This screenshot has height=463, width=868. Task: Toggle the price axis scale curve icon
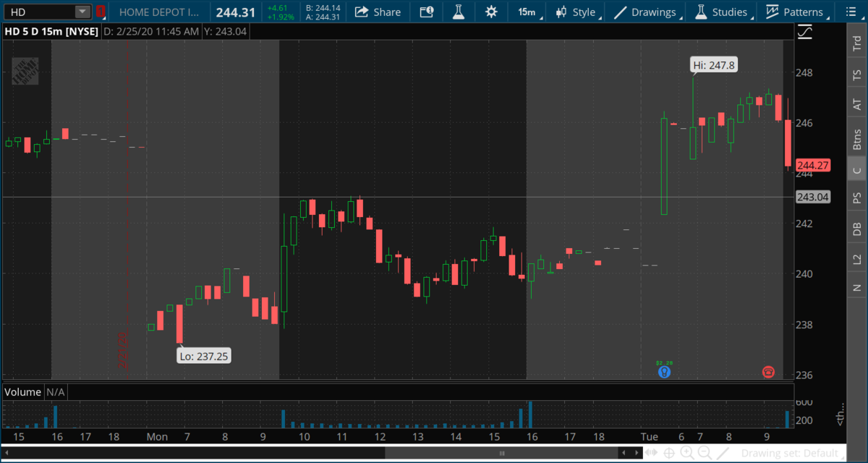(804, 32)
